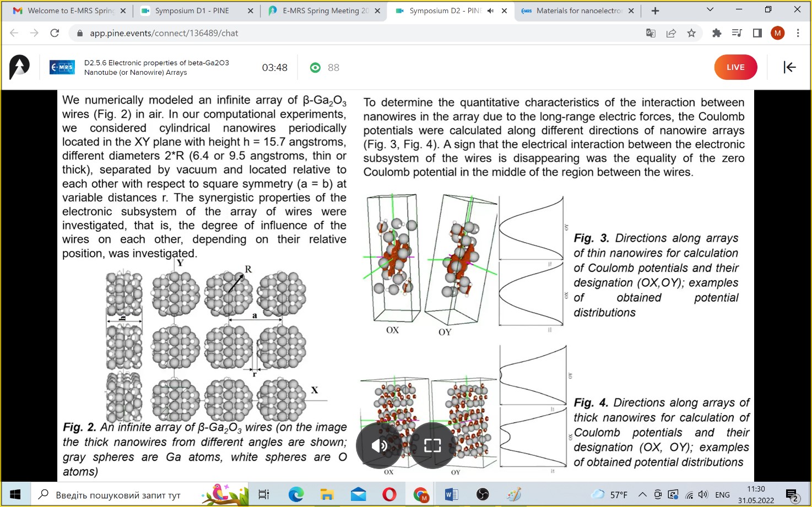Go forward to next page
The height and width of the screenshot is (507, 812).
(x=34, y=33)
